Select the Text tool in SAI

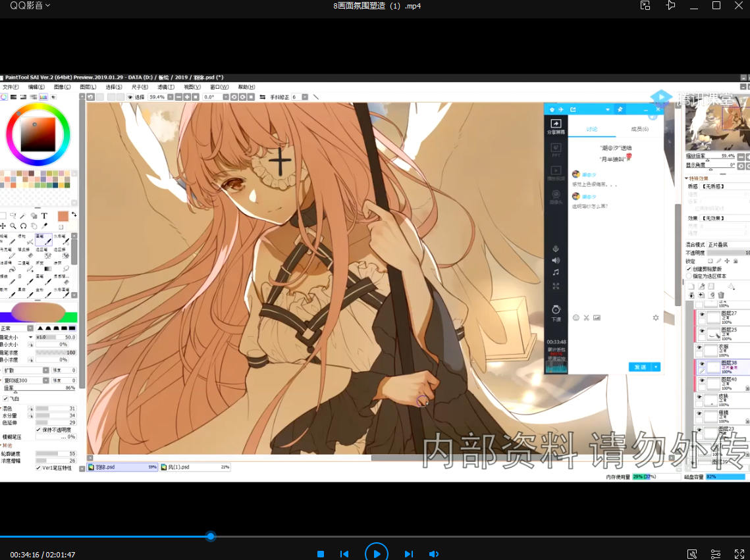44,215
